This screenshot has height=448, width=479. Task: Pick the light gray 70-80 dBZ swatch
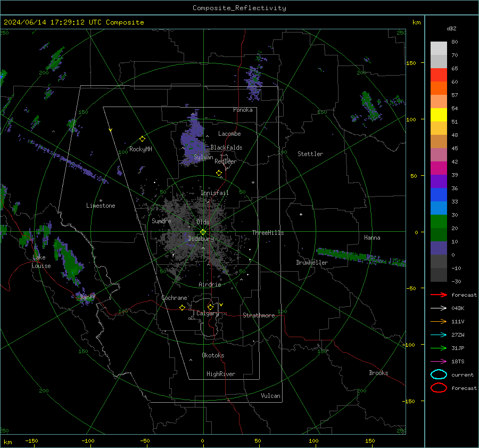tap(439, 48)
